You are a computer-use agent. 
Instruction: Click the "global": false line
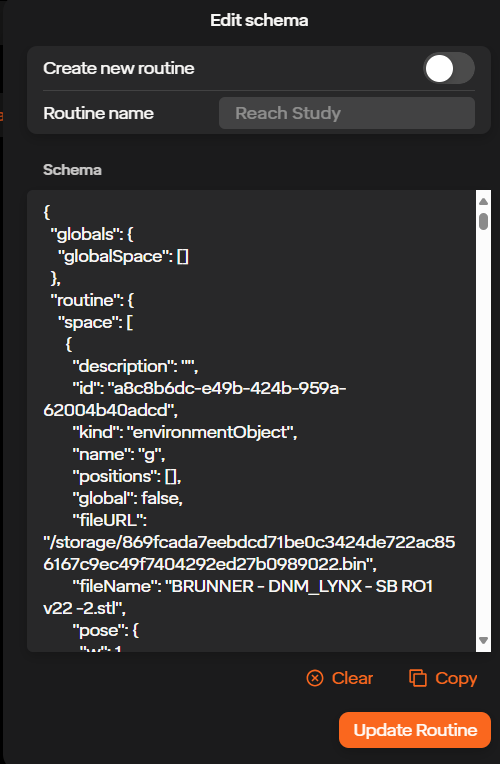click(127, 498)
